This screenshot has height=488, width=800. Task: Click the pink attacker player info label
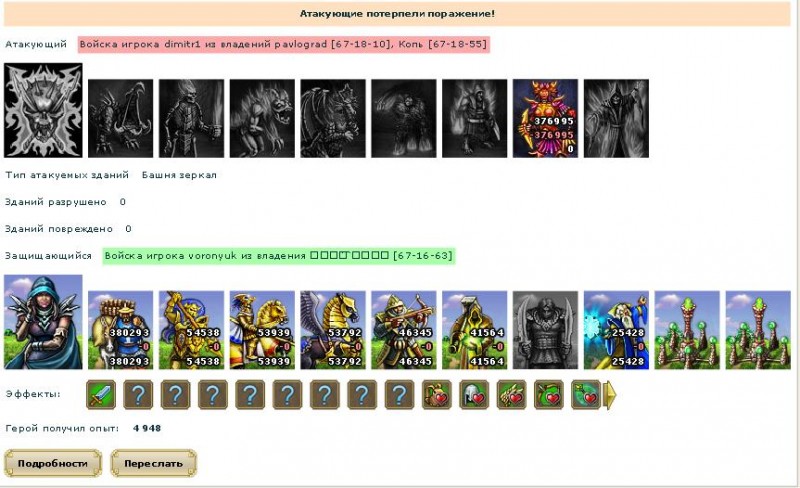point(284,44)
